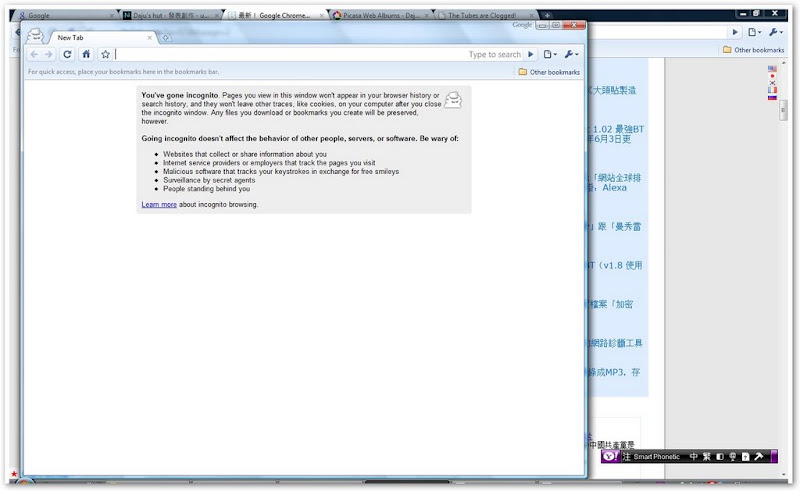Click the France flag language icon
Screen dimensions: 800x491
point(772,90)
